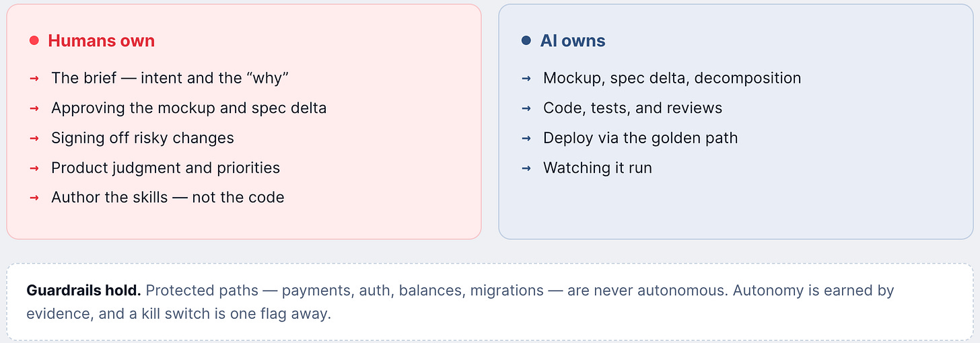
Task: Click the blue dot beside AI owns
Action: point(526,41)
